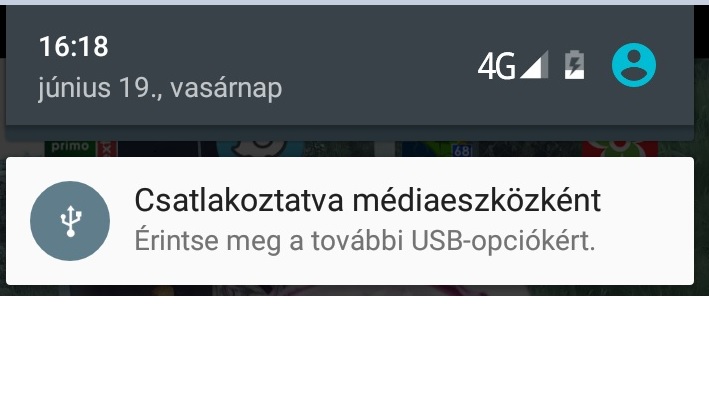Tap Érintse meg a további USB-opciókért text
Viewport: 709px width, 400px height.
tap(365, 241)
